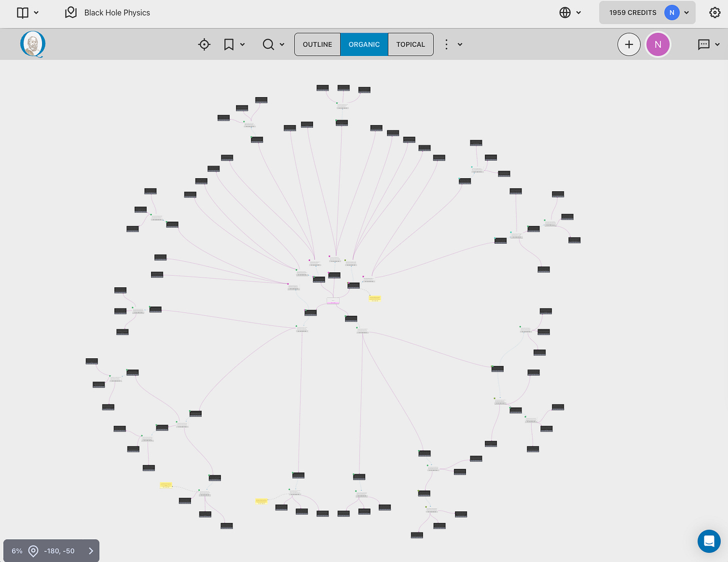The width and height of the screenshot is (728, 562).
Task: Click the search magnifier icon
Action: [x=268, y=45]
